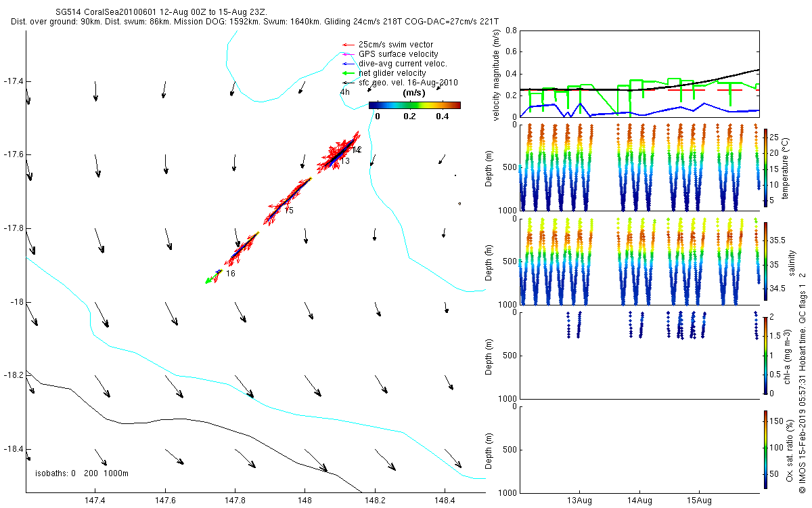Click the green net glider velocity legend arrow
This screenshot has width=812, height=508.
(348, 73)
